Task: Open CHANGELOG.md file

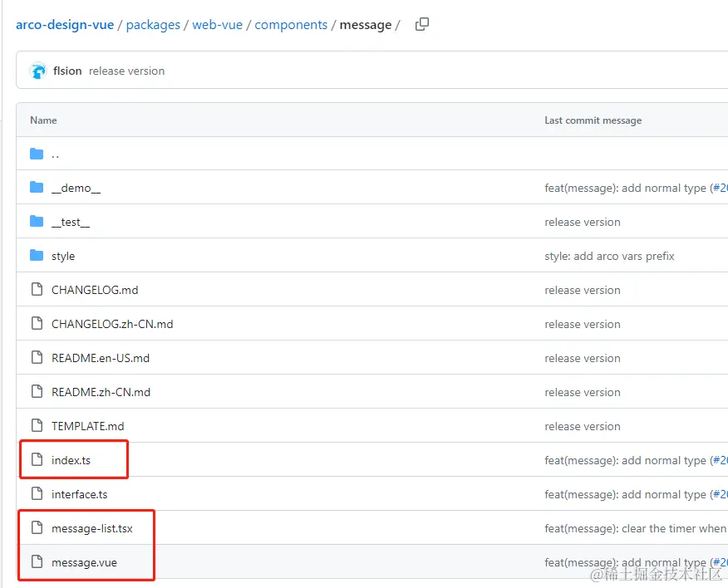Action: point(95,290)
